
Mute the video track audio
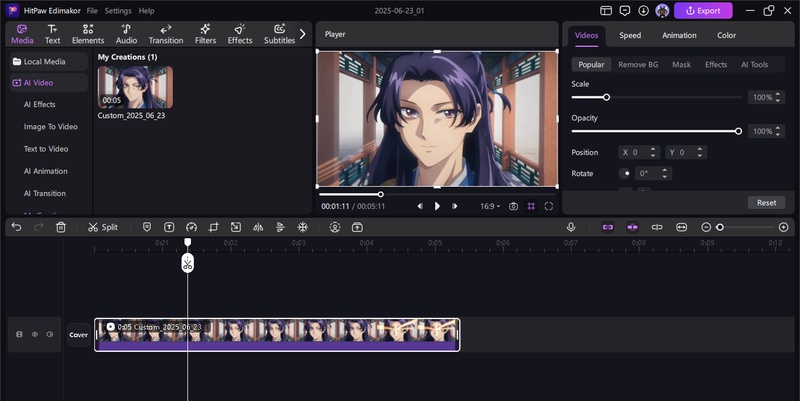[x=49, y=334]
